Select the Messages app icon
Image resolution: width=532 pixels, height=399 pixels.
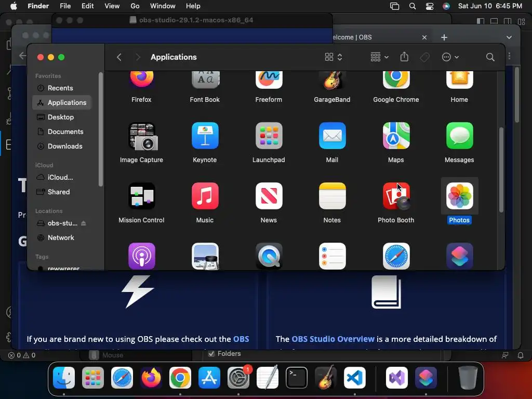[459, 136]
